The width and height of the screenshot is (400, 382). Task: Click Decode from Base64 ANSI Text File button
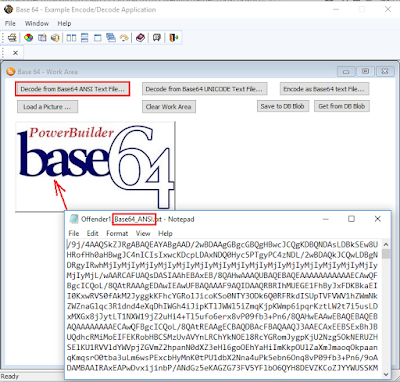(x=72, y=89)
